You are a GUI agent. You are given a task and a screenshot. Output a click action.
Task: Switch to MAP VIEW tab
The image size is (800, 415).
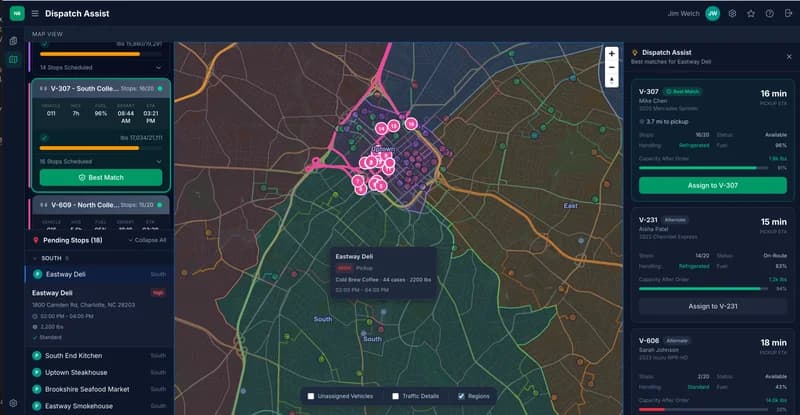[47, 34]
